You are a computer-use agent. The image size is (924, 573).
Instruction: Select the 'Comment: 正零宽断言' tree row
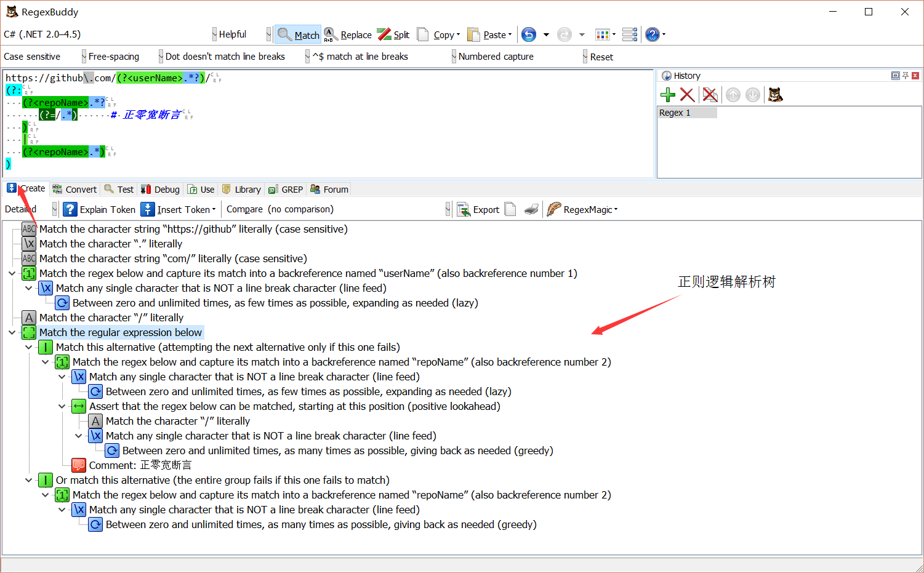[140, 465]
